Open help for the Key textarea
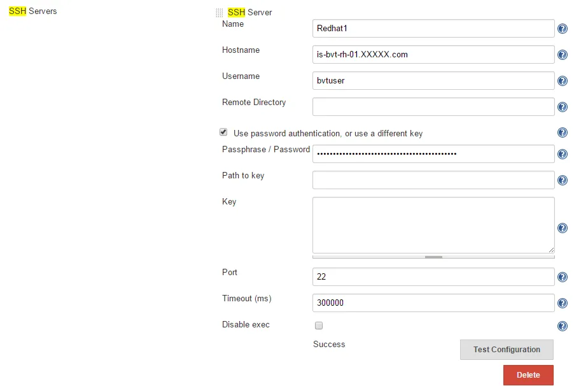This screenshot has width=588, height=386. [563, 228]
